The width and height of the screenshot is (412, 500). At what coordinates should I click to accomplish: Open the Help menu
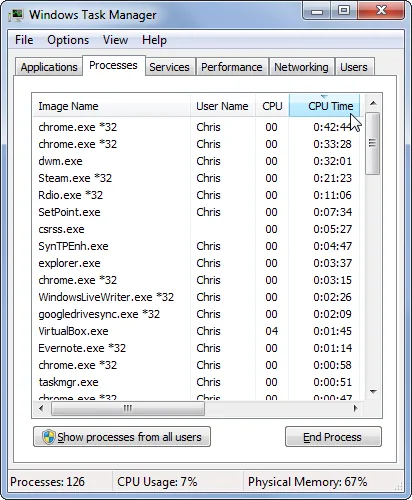tap(154, 40)
